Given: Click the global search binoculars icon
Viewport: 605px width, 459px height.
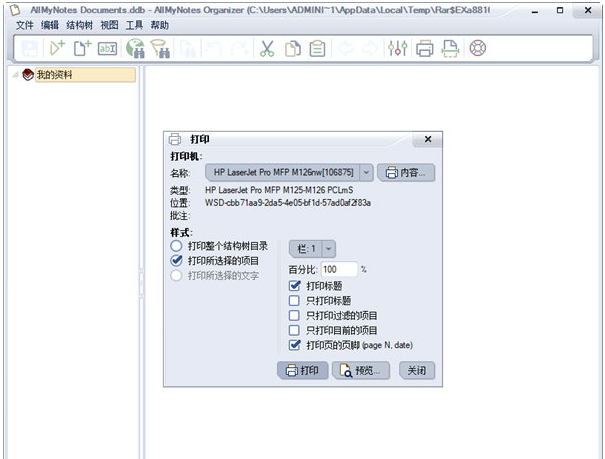Looking at the screenshot, I should coord(136,48).
